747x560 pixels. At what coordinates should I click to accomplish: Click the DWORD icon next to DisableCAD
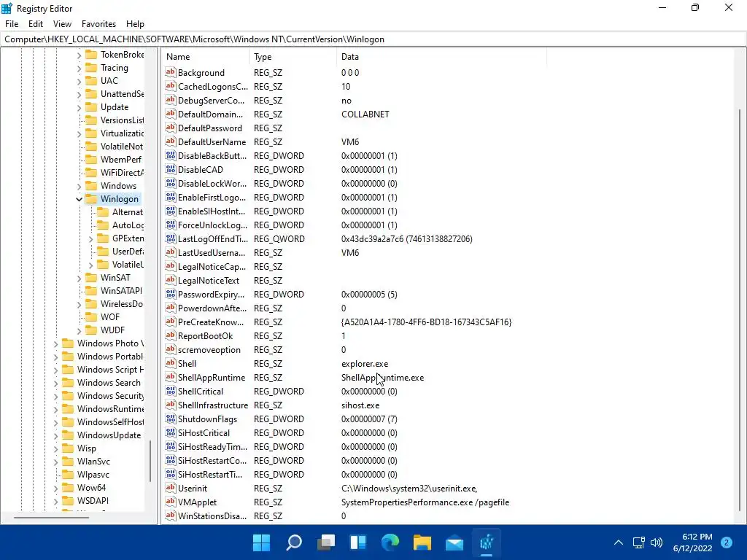pyautogui.click(x=171, y=169)
